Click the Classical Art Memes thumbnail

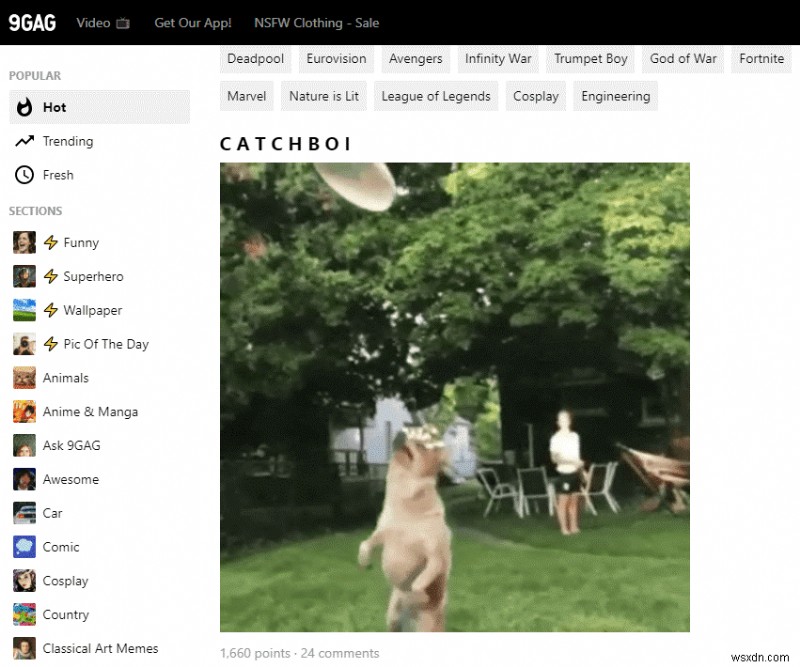[x=24, y=648]
